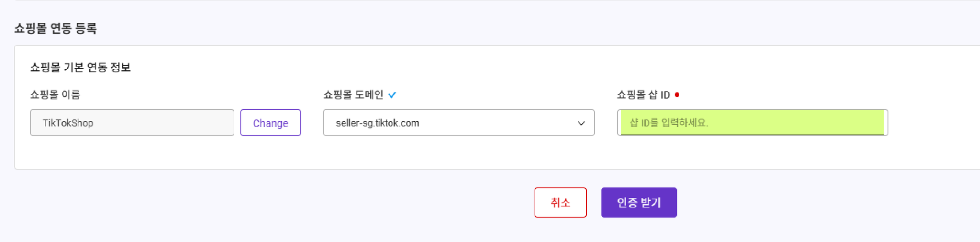Click the TikTokShop text in the name box
The height and width of the screenshot is (242, 980).
(x=68, y=123)
